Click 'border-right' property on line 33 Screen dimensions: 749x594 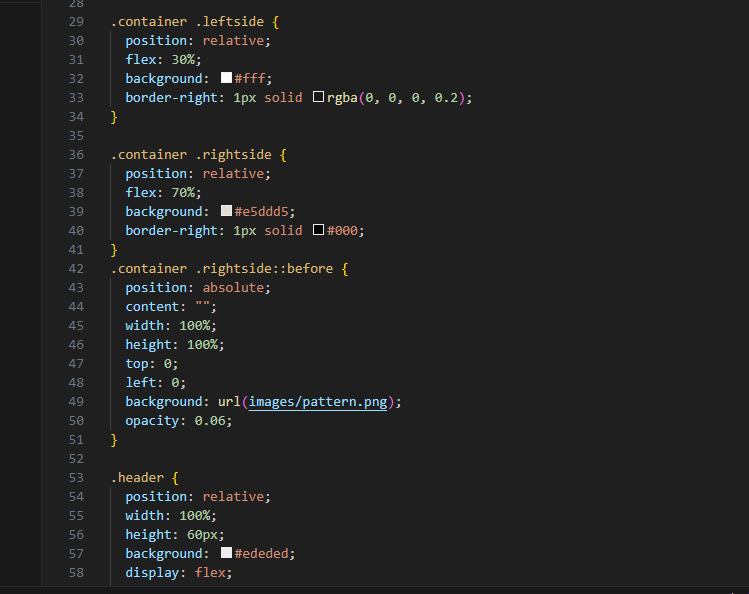[171, 97]
